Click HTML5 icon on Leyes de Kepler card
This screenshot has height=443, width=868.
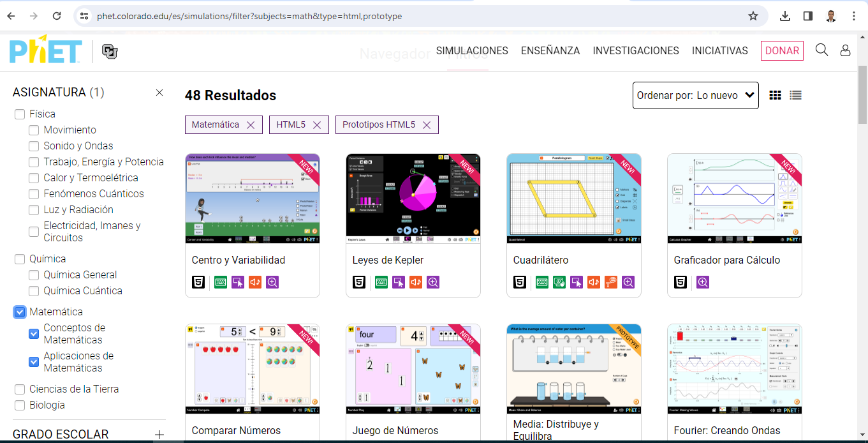[x=359, y=282]
